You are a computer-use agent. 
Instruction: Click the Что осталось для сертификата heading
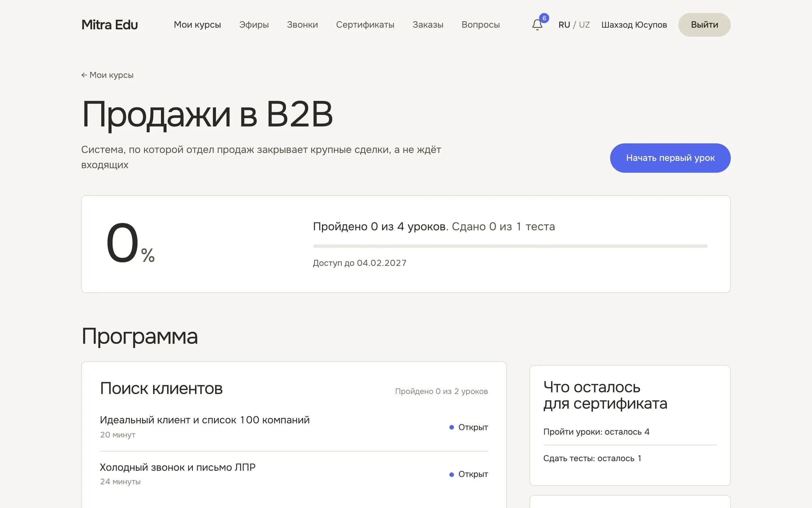[x=605, y=395]
